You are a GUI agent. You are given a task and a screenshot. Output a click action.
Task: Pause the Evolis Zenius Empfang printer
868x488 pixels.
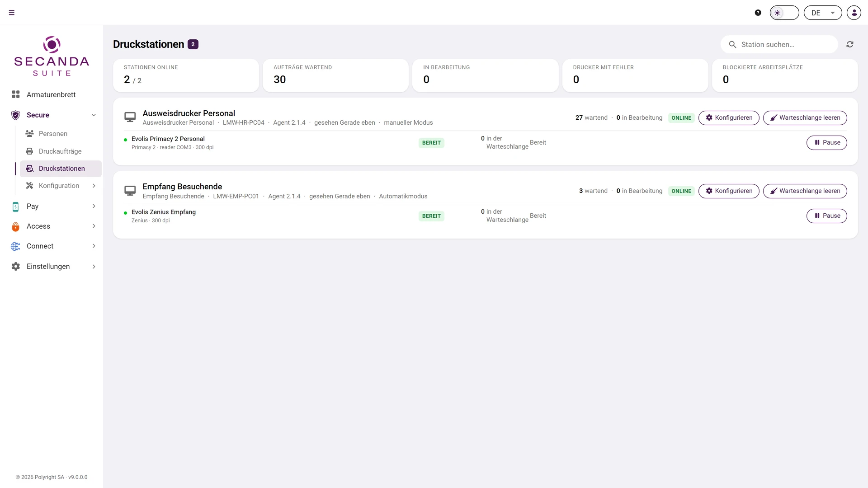[826, 216]
